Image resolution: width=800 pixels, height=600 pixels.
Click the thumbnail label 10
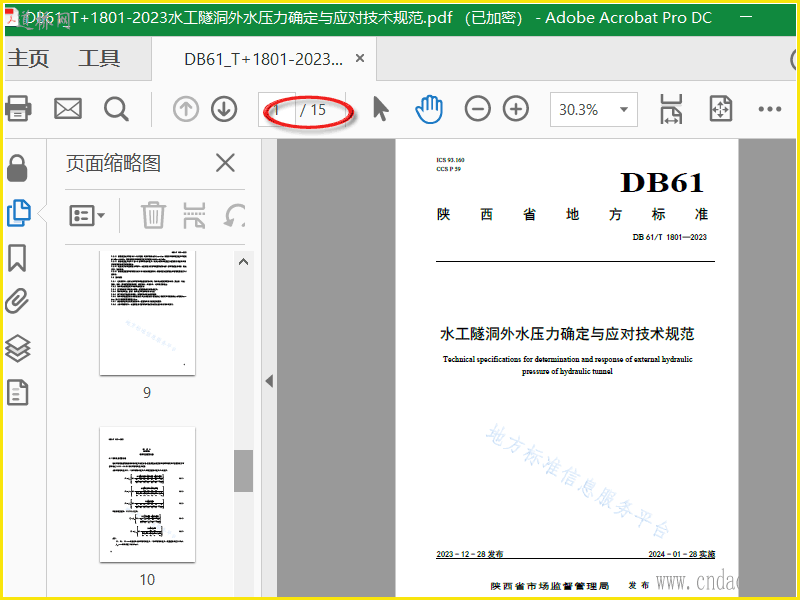(x=147, y=580)
